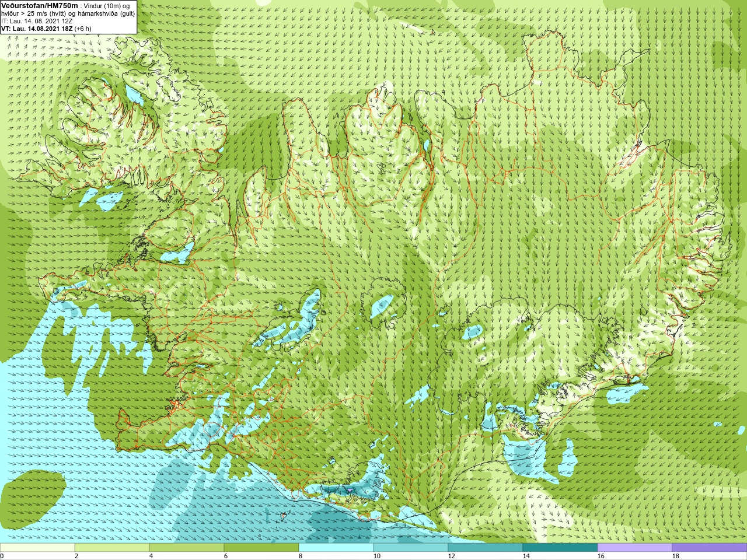Click the legend scale value 0
747x560 pixels.
2,556
